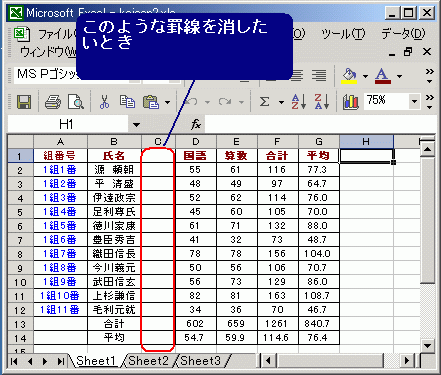Image resolution: width=441 pixels, height=375 pixels.
Task: Click the Excel workbook icon in menu bar
Action: 21,34
